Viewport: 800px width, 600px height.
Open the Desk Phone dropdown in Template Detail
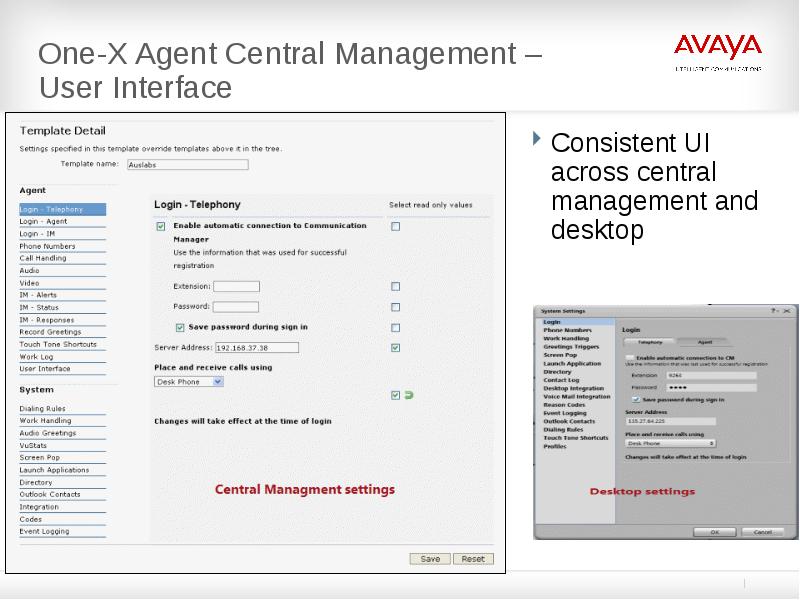click(x=189, y=381)
